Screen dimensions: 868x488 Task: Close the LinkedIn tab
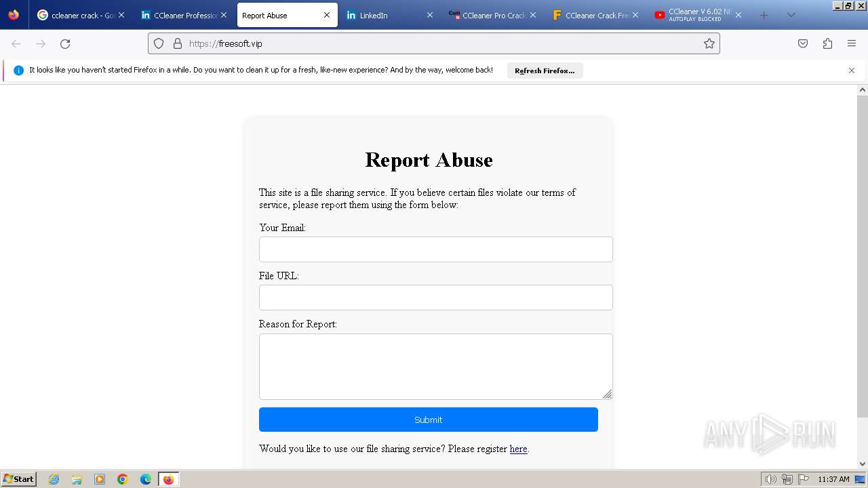tap(429, 15)
